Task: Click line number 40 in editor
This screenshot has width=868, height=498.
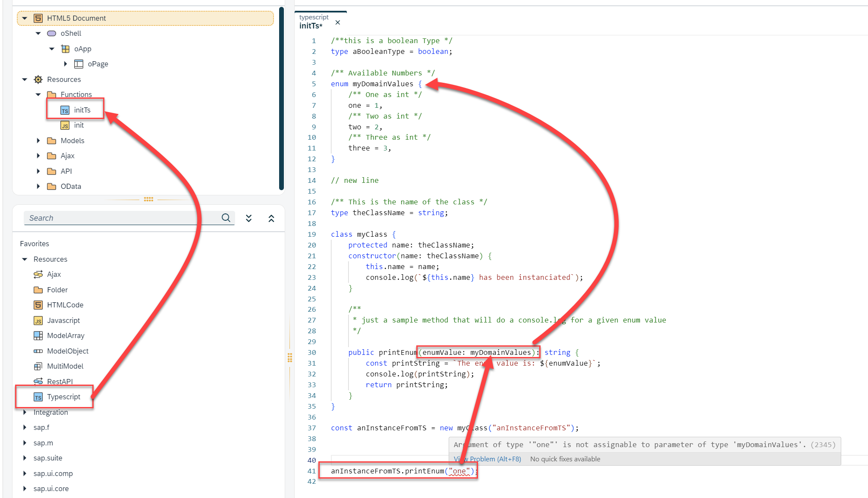Action: tap(311, 460)
